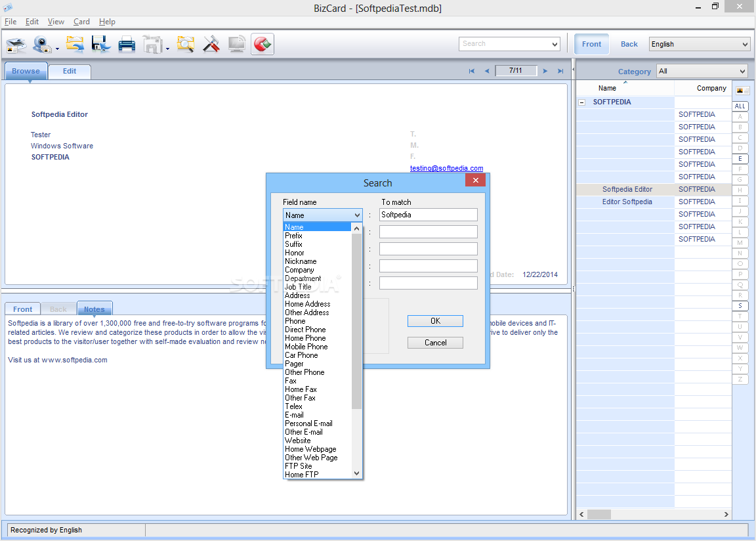
Task: Filter by letter Z index tab
Action: (x=740, y=379)
